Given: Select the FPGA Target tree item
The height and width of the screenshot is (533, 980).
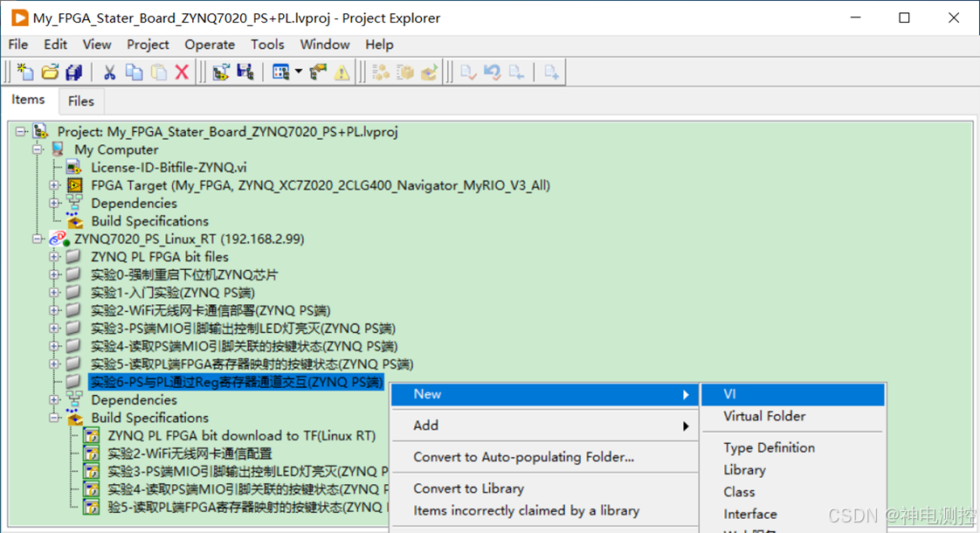Looking at the screenshot, I should click(x=320, y=185).
